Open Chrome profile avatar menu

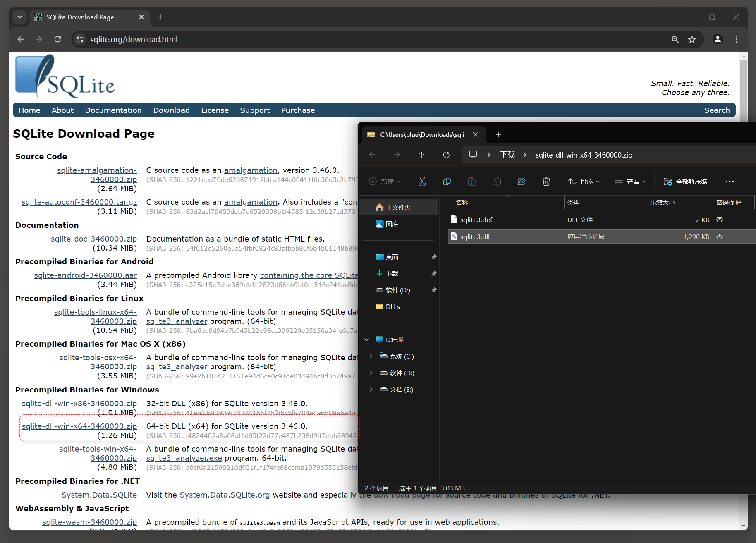point(718,39)
